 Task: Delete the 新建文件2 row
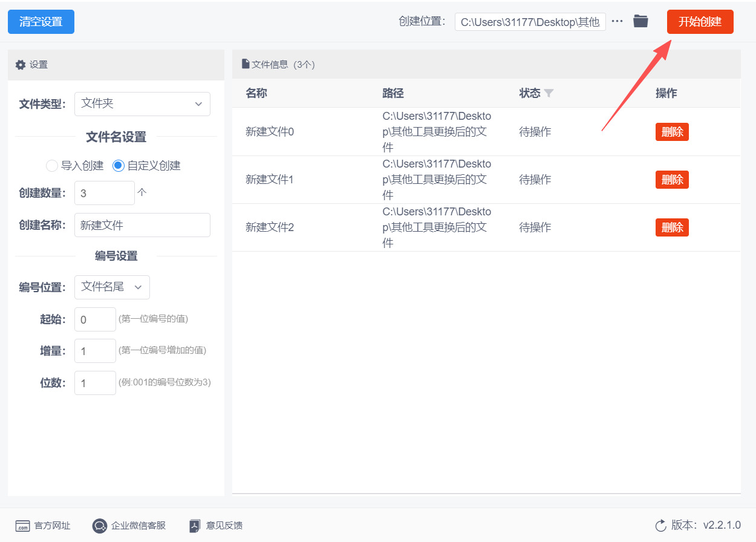click(672, 227)
